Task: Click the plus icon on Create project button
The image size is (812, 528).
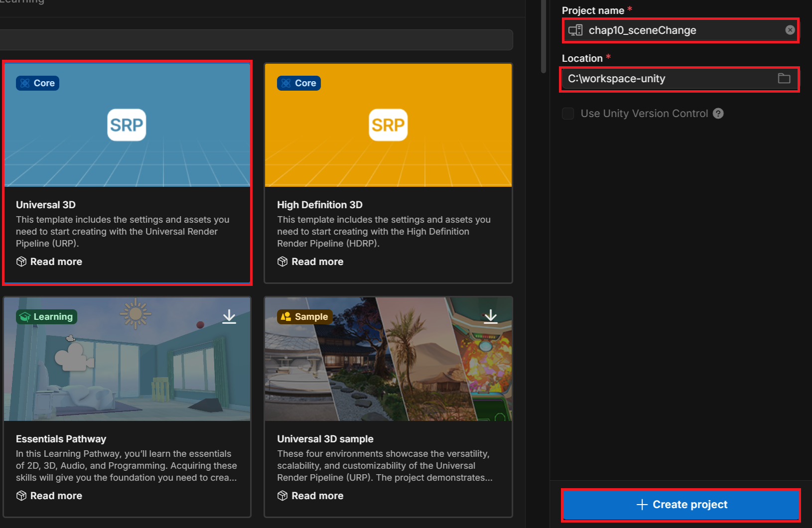Action: click(x=642, y=505)
